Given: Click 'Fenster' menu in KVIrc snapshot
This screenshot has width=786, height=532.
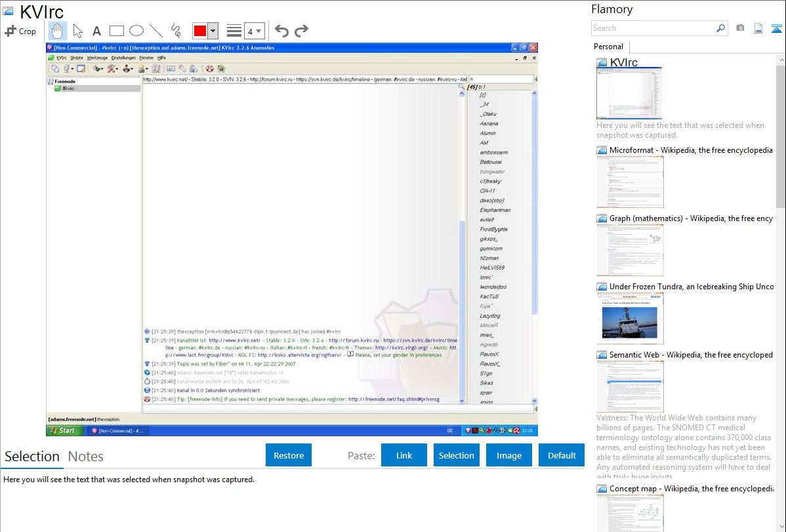Looking at the screenshot, I should 146,58.
